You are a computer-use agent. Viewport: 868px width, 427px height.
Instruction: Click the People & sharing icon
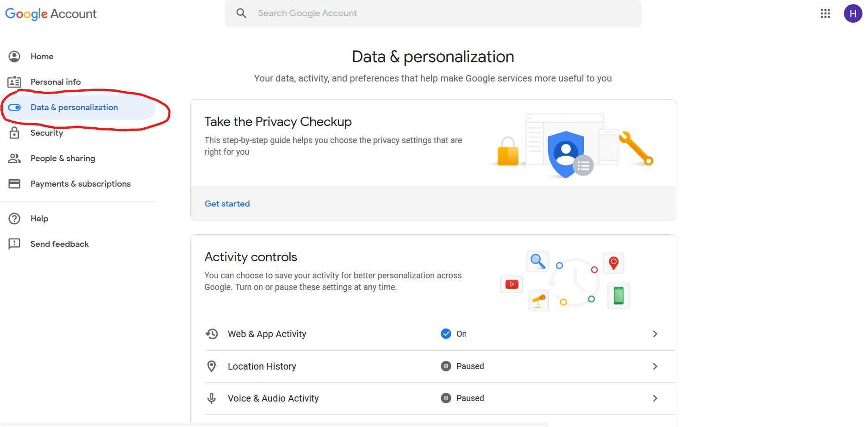[x=14, y=158]
